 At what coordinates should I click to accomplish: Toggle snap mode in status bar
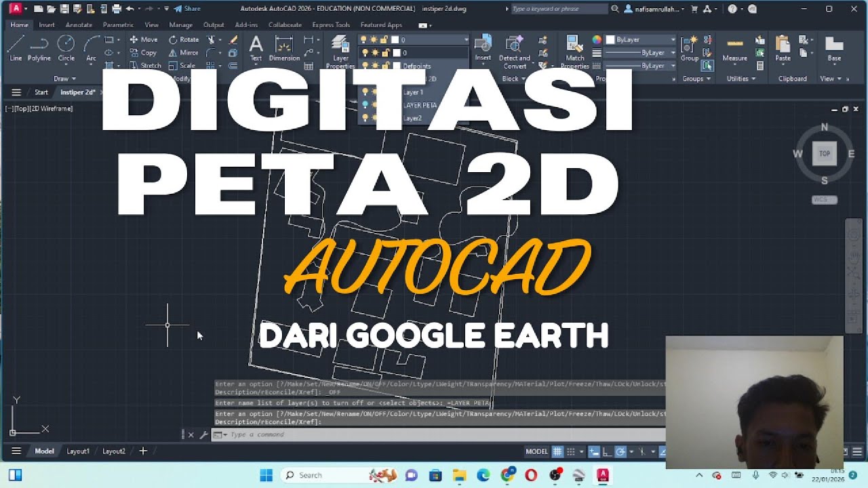click(570, 451)
